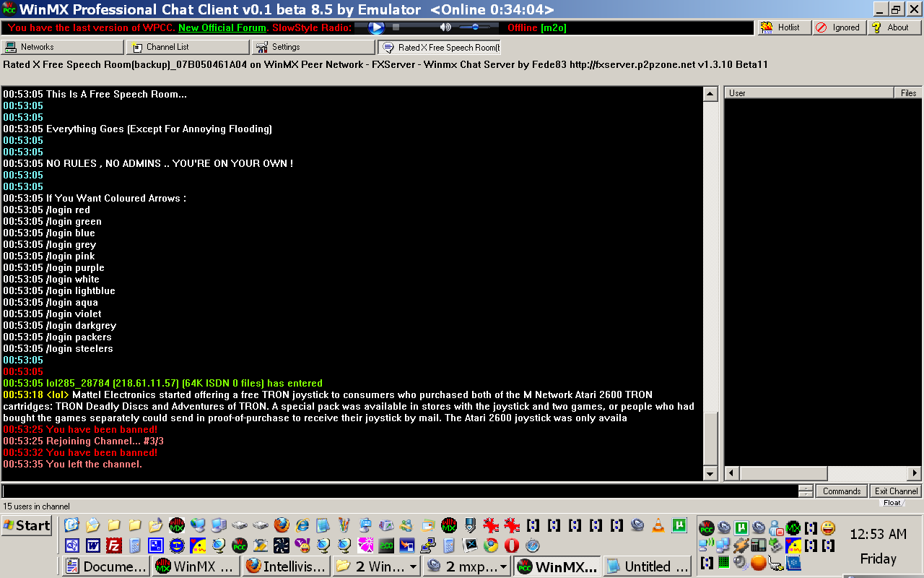The image size is (924, 578).
Task: Launch MSN Messenger from quick launch
Action: click(x=406, y=525)
